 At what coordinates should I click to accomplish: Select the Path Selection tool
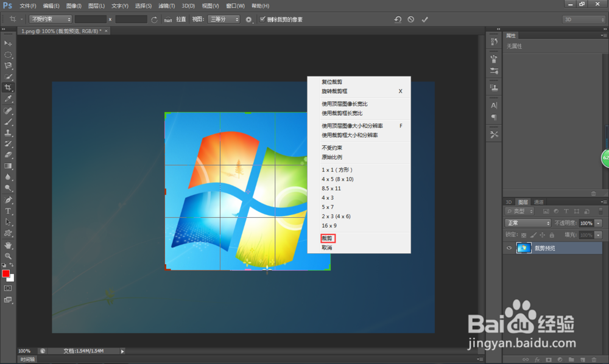8,222
